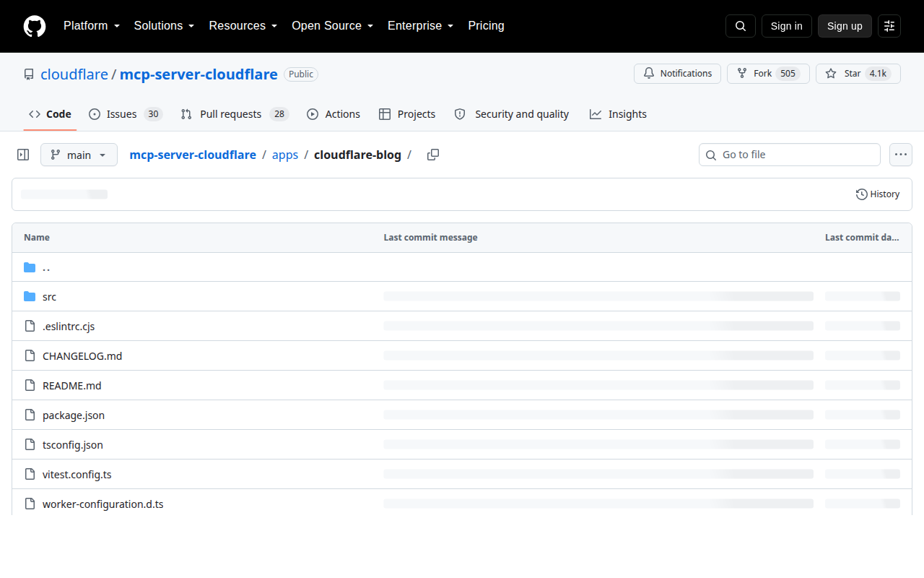
Task: Switch to the Insights tab
Action: pyautogui.click(x=618, y=114)
